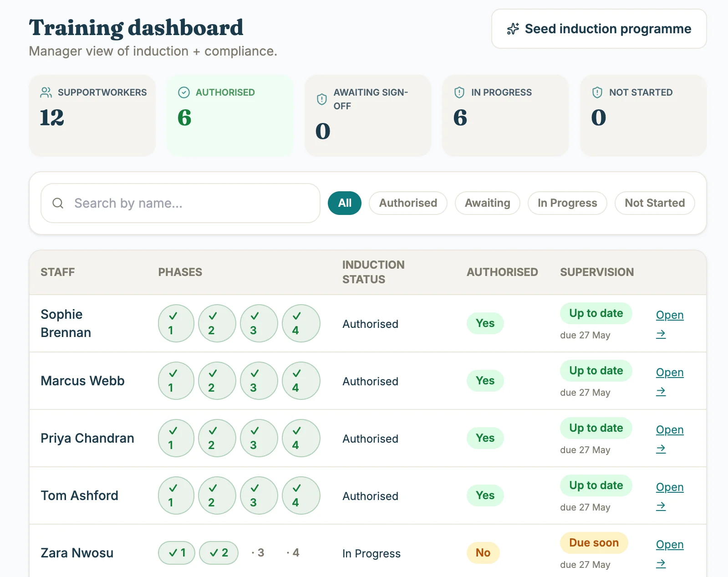728x577 pixels.
Task: Open Sophie Brennan's record link
Action: pos(670,324)
